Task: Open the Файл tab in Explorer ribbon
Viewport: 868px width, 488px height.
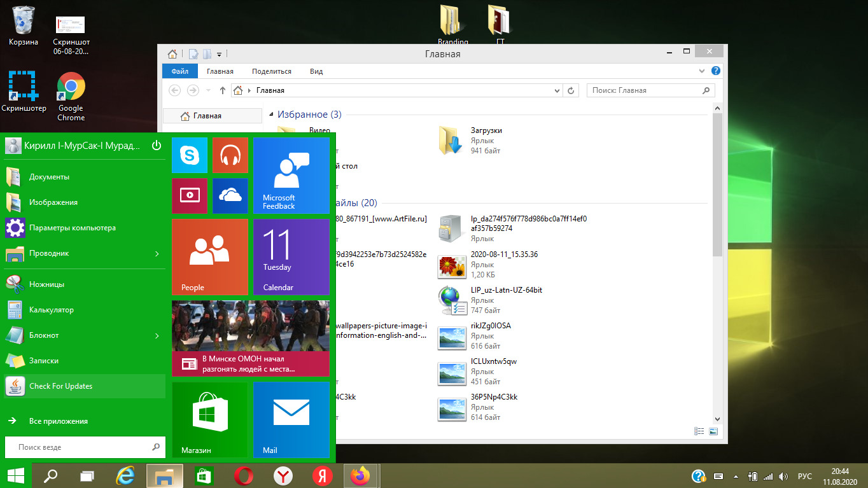Action: pyautogui.click(x=179, y=71)
